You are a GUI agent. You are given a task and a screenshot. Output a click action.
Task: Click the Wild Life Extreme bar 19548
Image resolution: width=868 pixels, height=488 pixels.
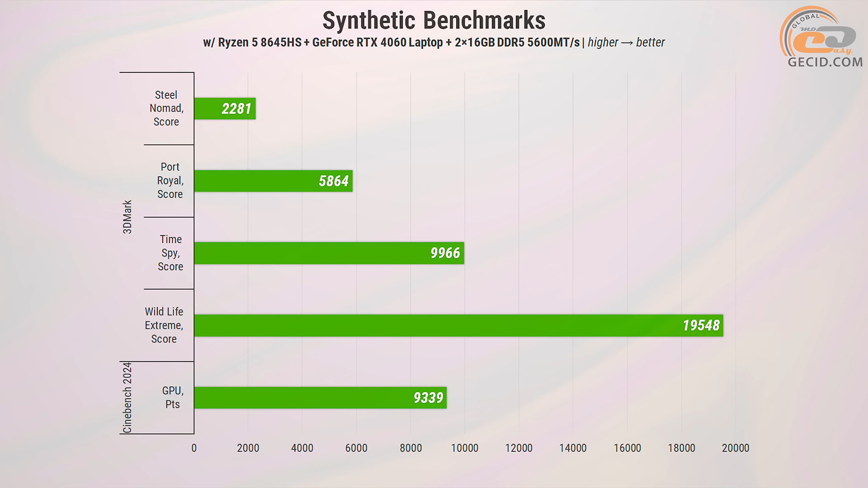(x=458, y=325)
